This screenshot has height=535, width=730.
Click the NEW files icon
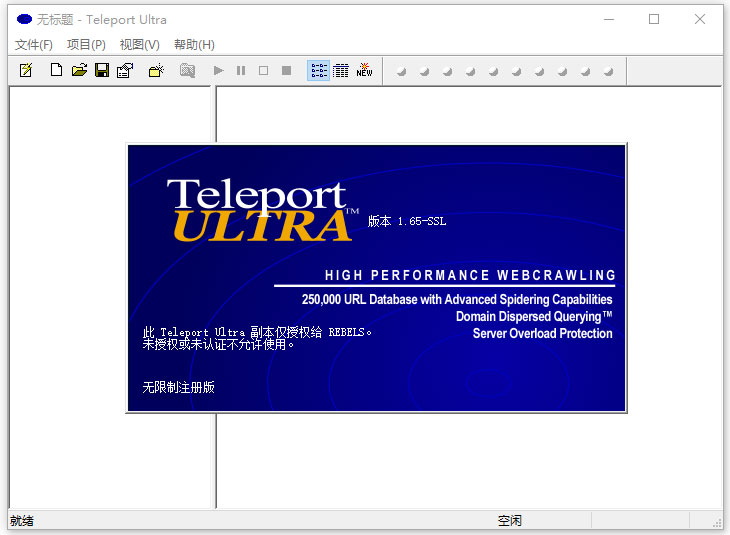(364, 70)
